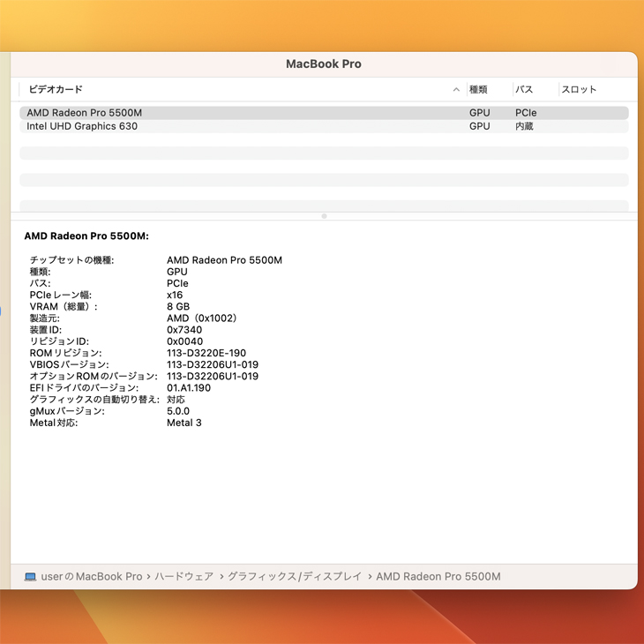
Task: Click the split pane divider handle dot
Action: [324, 216]
